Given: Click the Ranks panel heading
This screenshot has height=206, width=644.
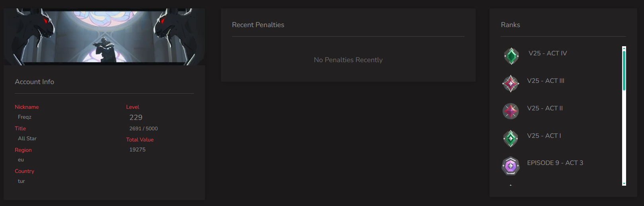Looking at the screenshot, I should pos(510,25).
